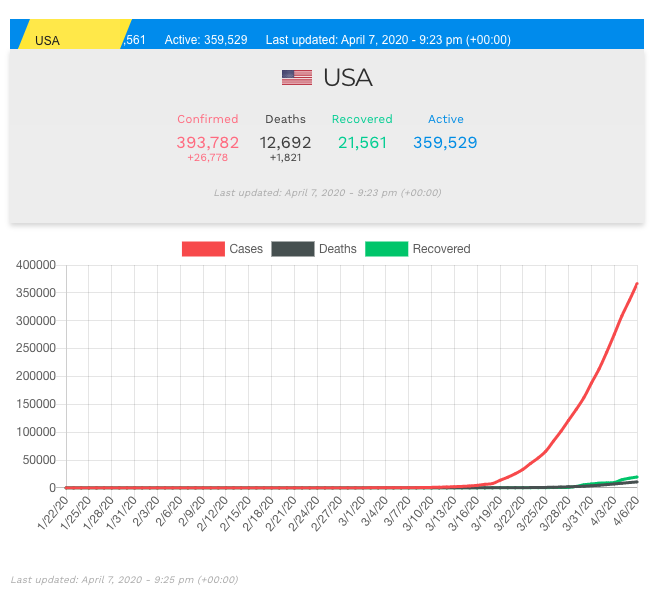This screenshot has height=594, width=661.
Task: Click the 2/3/20 x-axis date
Action: click(146, 511)
